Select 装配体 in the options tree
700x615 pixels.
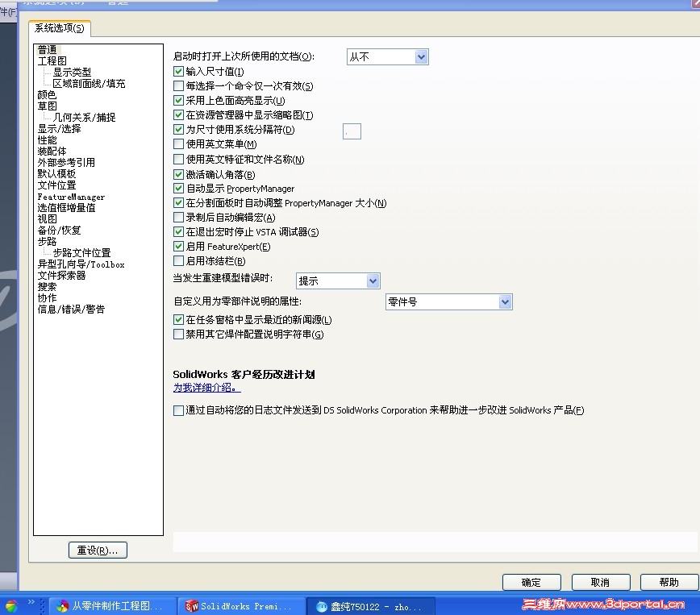point(52,152)
